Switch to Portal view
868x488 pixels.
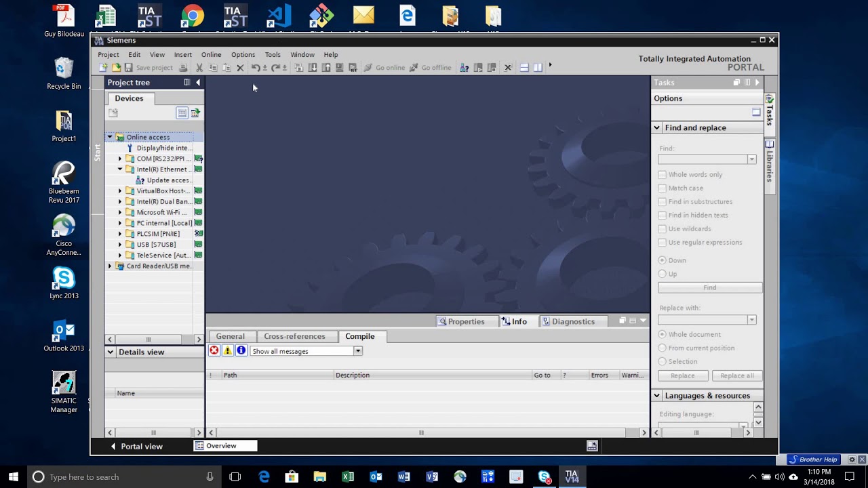[136, 446]
